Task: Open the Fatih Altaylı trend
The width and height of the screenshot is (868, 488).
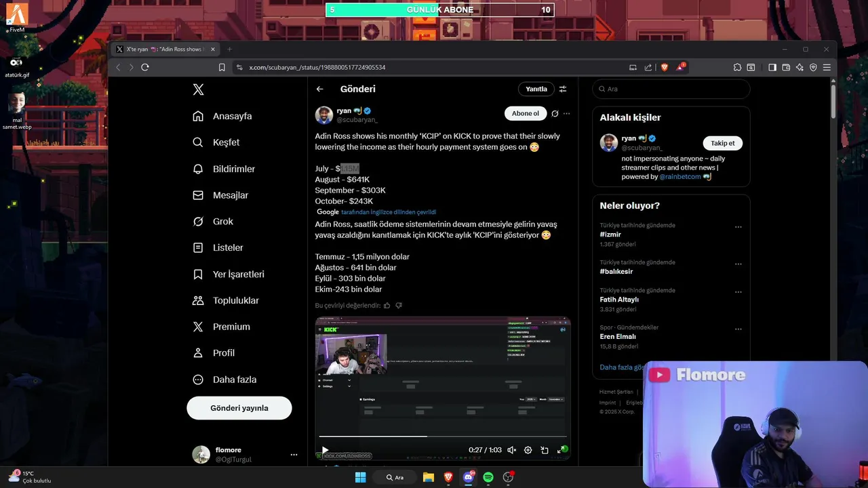Action: [619, 300]
